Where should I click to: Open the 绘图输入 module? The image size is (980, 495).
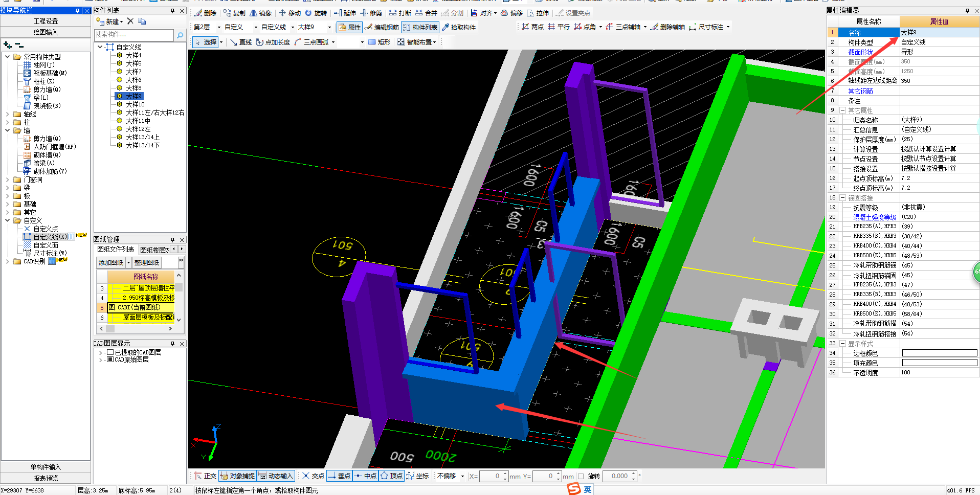coord(46,32)
